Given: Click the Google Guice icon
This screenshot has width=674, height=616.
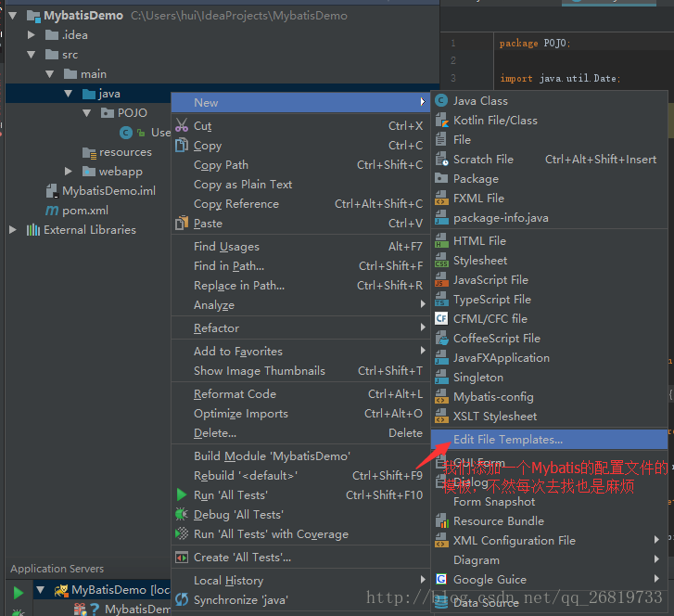Looking at the screenshot, I should click(x=441, y=579).
